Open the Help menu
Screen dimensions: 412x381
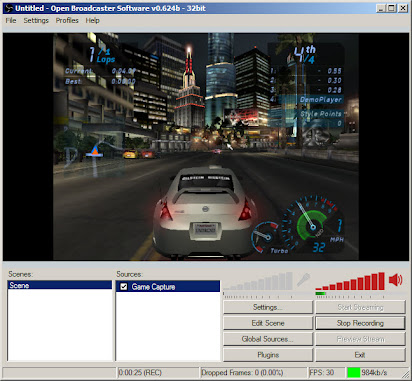tap(92, 21)
